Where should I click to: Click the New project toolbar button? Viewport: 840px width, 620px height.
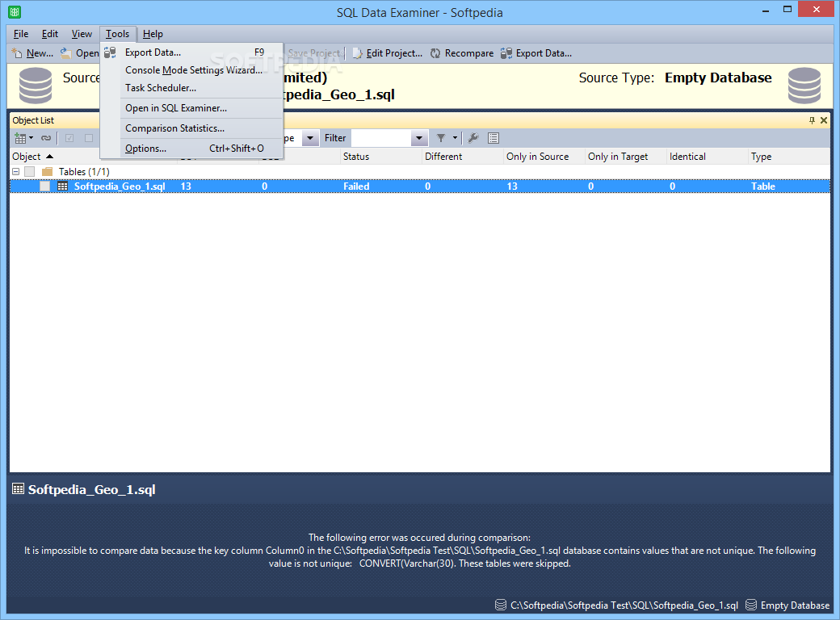tap(32, 53)
